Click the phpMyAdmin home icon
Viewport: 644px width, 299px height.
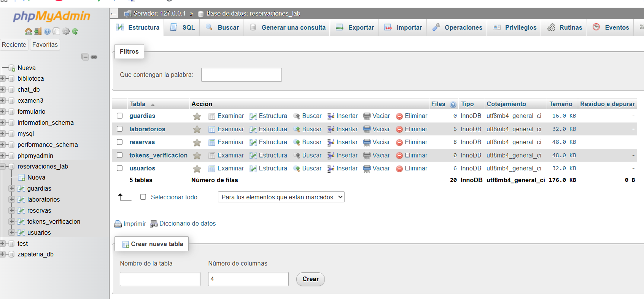[x=28, y=31]
